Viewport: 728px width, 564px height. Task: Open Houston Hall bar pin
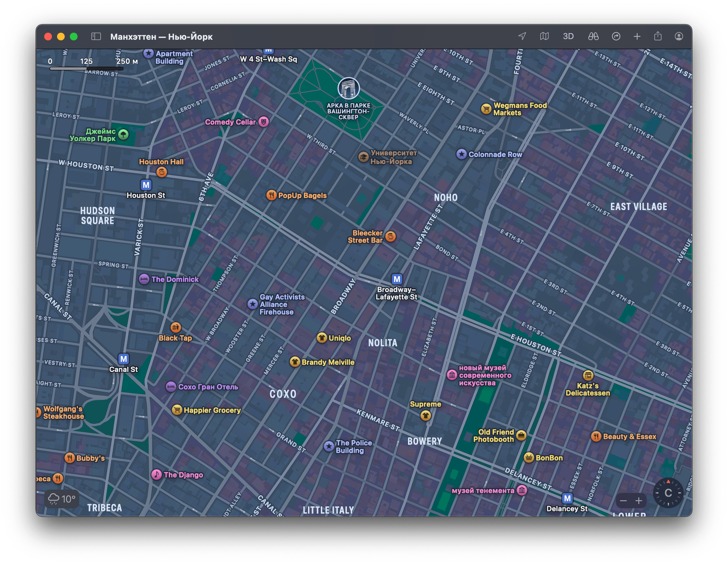[161, 172]
